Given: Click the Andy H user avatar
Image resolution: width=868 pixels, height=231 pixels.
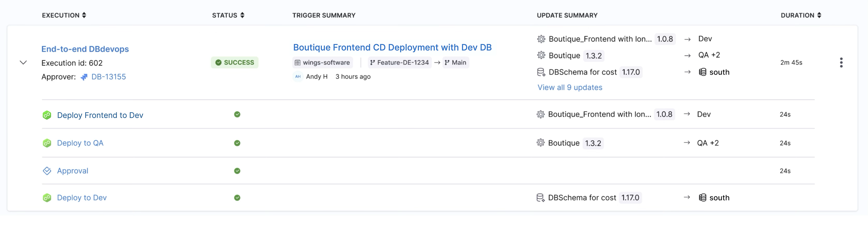Looking at the screenshot, I should pyautogui.click(x=298, y=77).
